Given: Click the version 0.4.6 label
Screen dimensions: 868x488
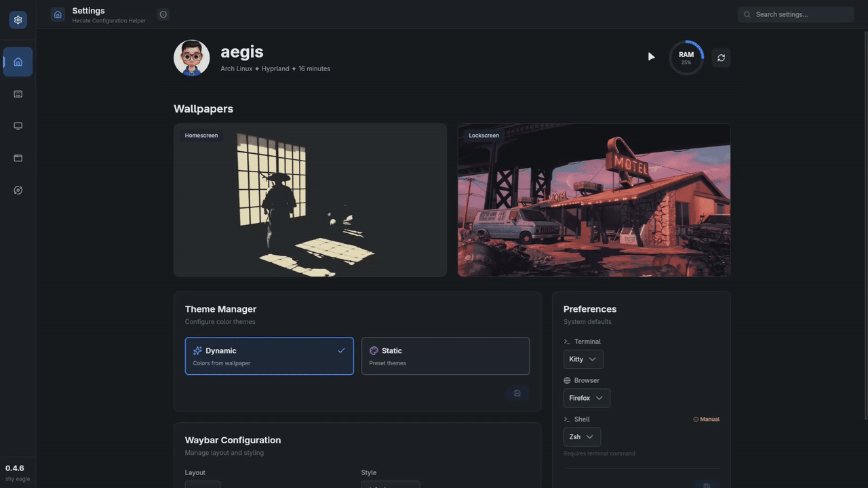Looking at the screenshot, I should point(15,468).
